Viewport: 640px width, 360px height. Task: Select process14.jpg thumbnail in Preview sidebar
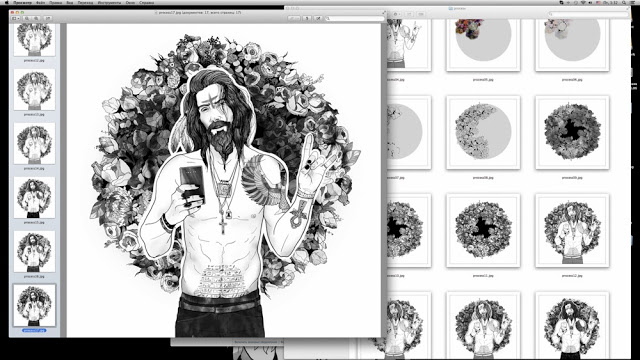coord(34,143)
